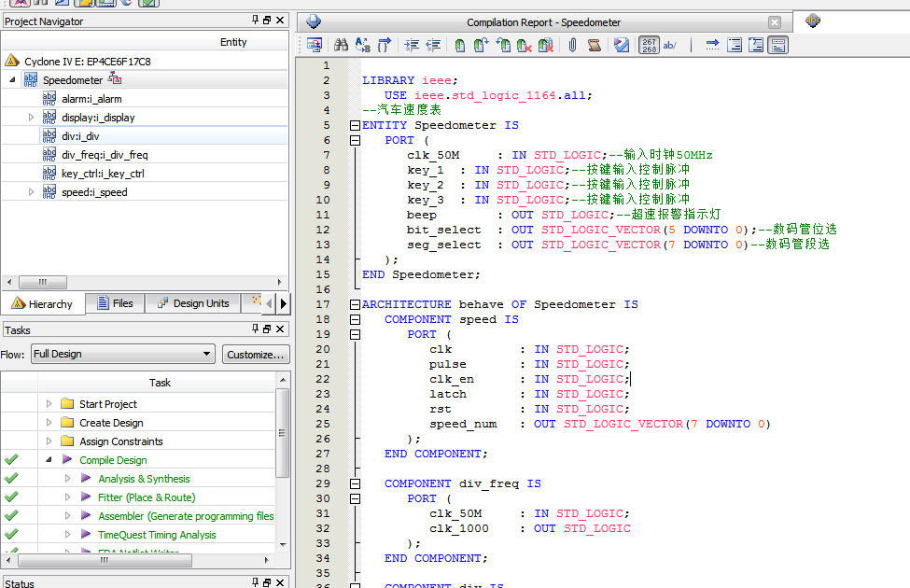Click the Customize... button
The image size is (910, 588).
pyautogui.click(x=256, y=354)
